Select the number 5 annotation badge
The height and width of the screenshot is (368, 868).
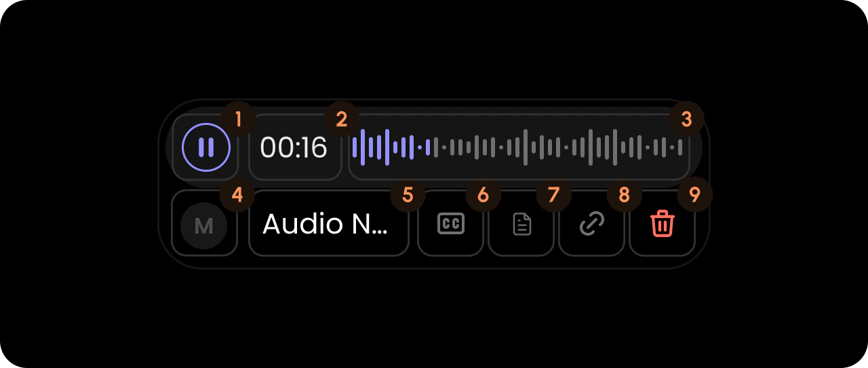point(408,195)
